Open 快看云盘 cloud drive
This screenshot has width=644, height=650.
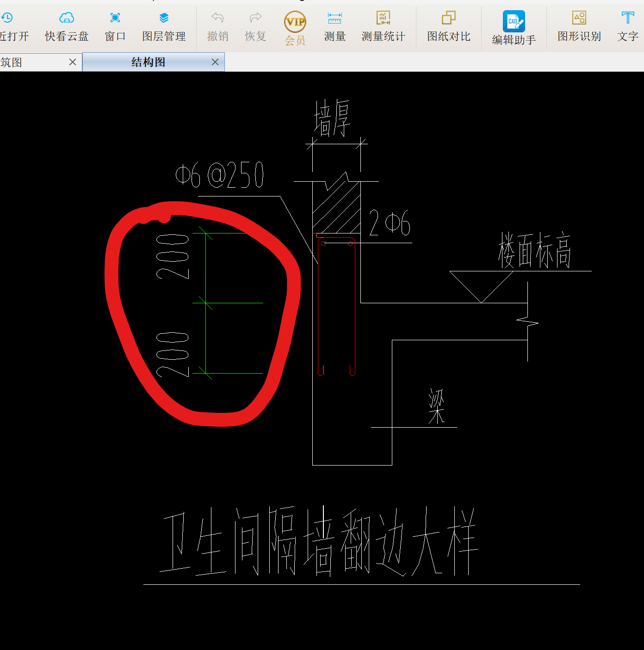[67, 27]
